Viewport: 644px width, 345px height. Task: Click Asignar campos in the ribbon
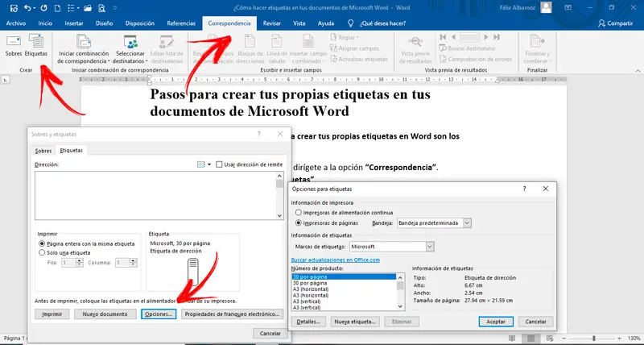(353, 48)
